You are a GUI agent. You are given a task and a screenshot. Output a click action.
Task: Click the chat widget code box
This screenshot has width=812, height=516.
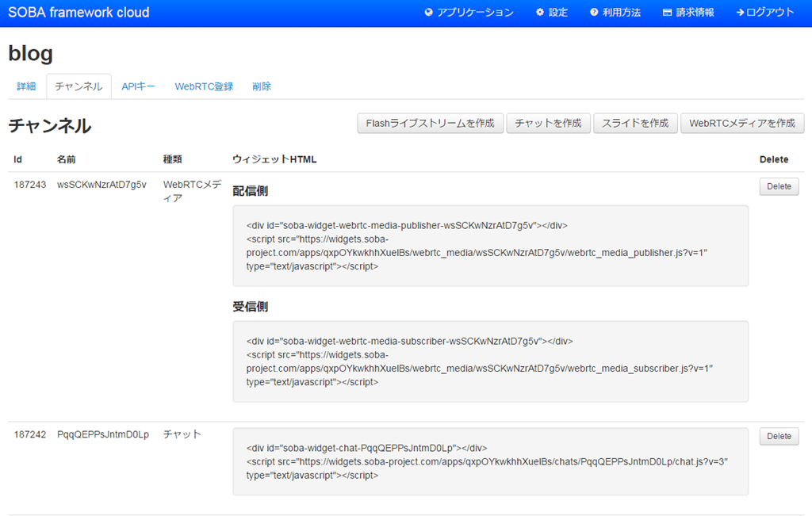490,461
